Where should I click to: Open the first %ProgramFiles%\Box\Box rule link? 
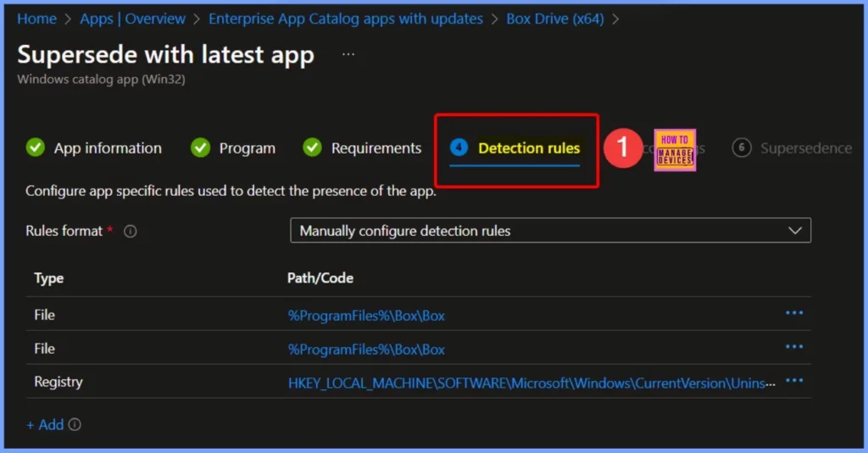[366, 316]
